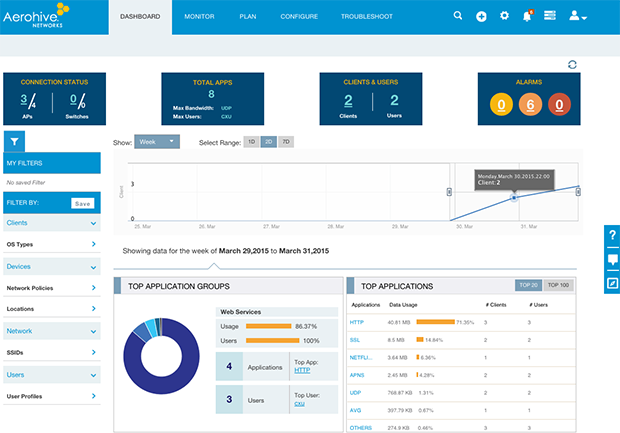Select the 7D range toggle
Viewport: 620px width, 433px height.
point(285,142)
